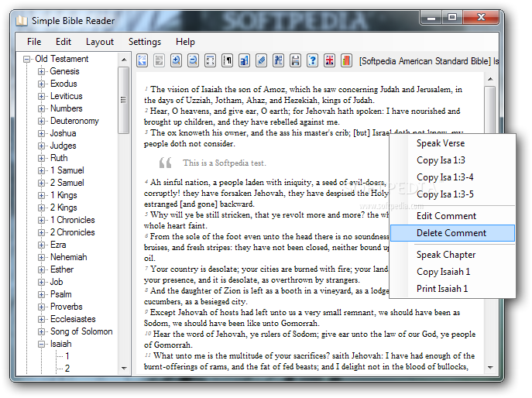Click the printer toolbar icon

[296, 60]
